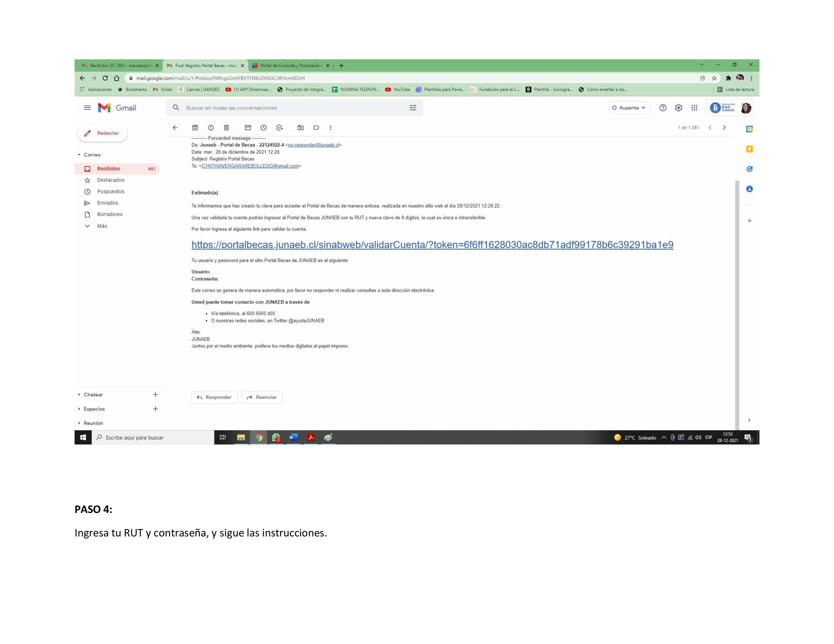Report spam using the exclamation icon

click(211, 128)
